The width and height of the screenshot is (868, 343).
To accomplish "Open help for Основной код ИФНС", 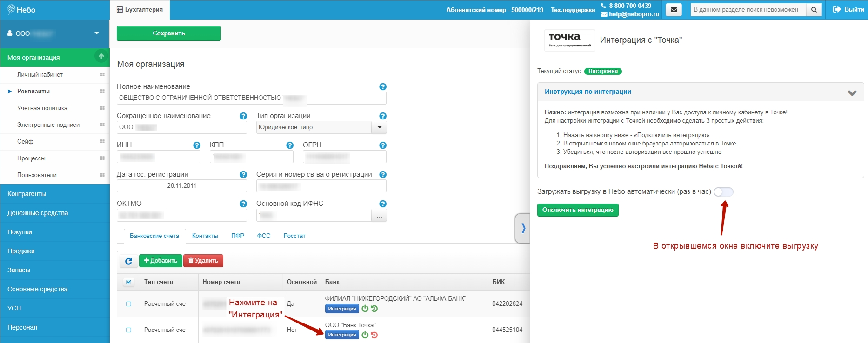I will 383,204.
